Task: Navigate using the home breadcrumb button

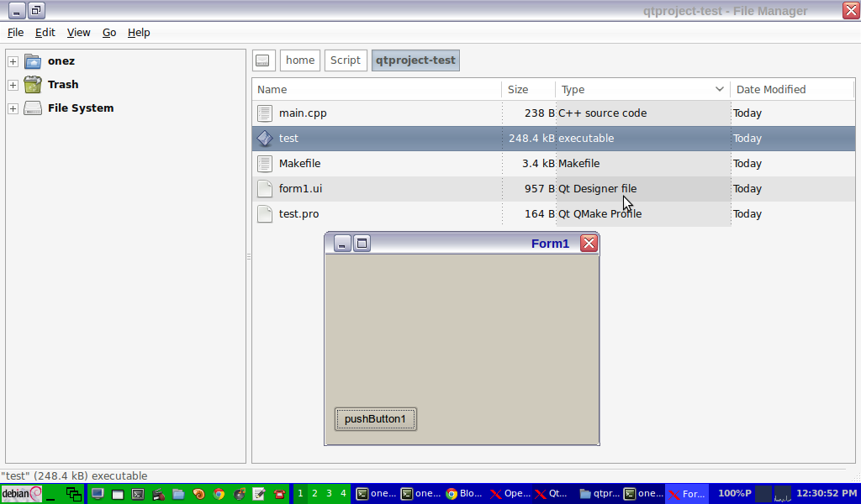Action: click(x=299, y=60)
